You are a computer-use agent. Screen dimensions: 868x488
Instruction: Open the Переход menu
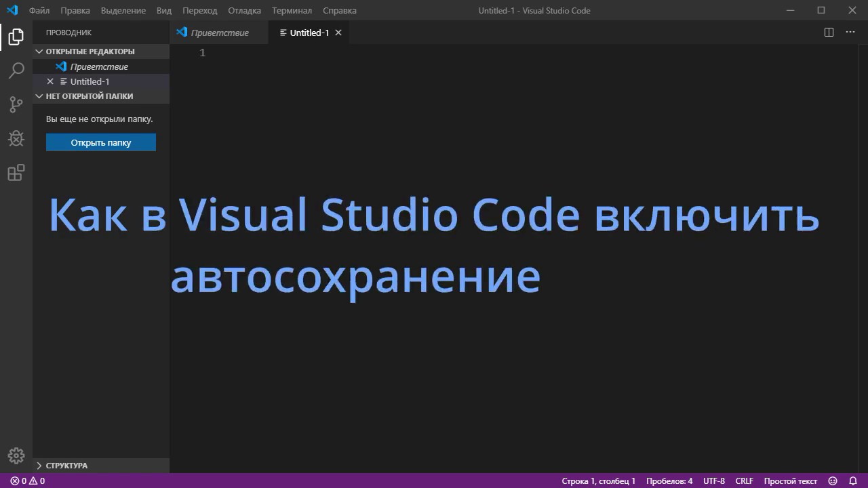200,10
